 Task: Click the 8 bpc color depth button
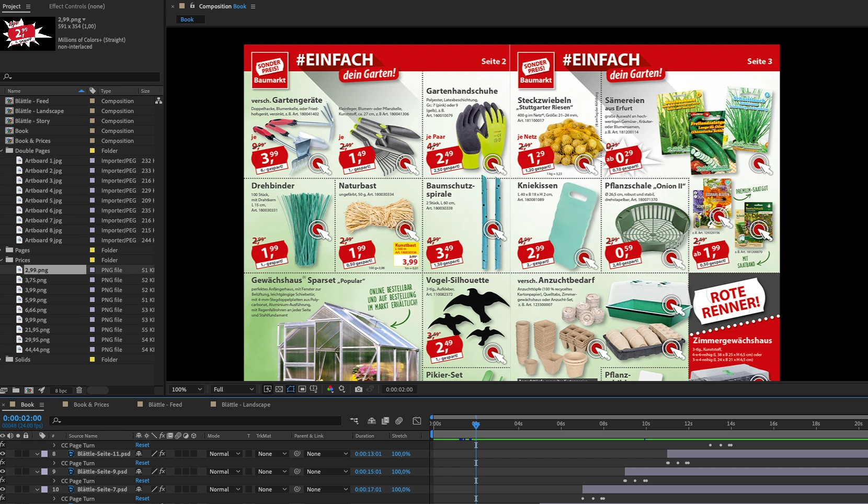click(61, 390)
